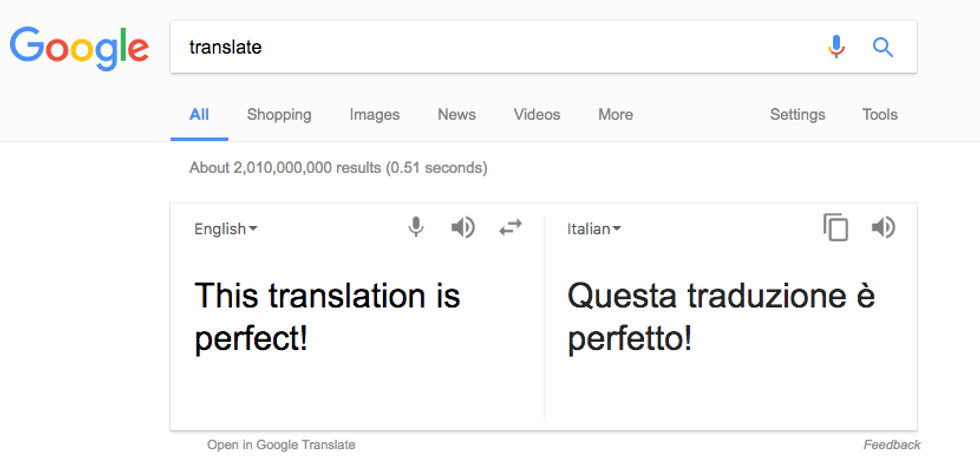Expand the More search categories menu
Image resolution: width=980 pixels, height=471 pixels.
(x=615, y=114)
